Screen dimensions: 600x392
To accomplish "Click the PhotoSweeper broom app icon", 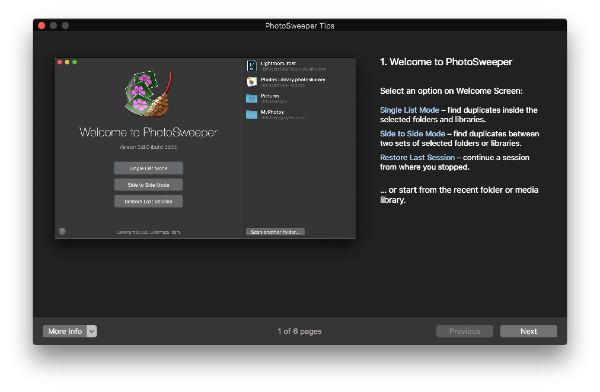I will point(148,93).
